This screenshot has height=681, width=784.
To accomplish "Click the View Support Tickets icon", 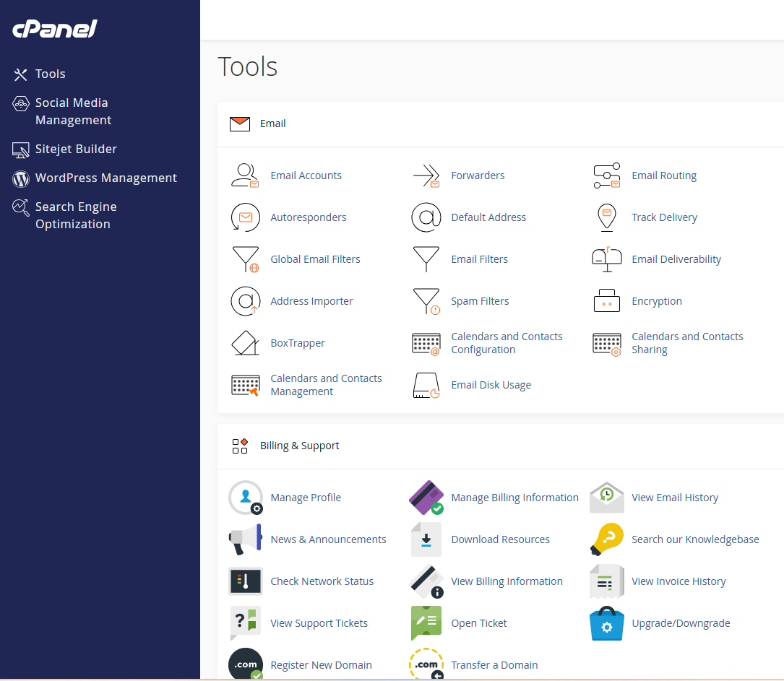I will pos(245,623).
